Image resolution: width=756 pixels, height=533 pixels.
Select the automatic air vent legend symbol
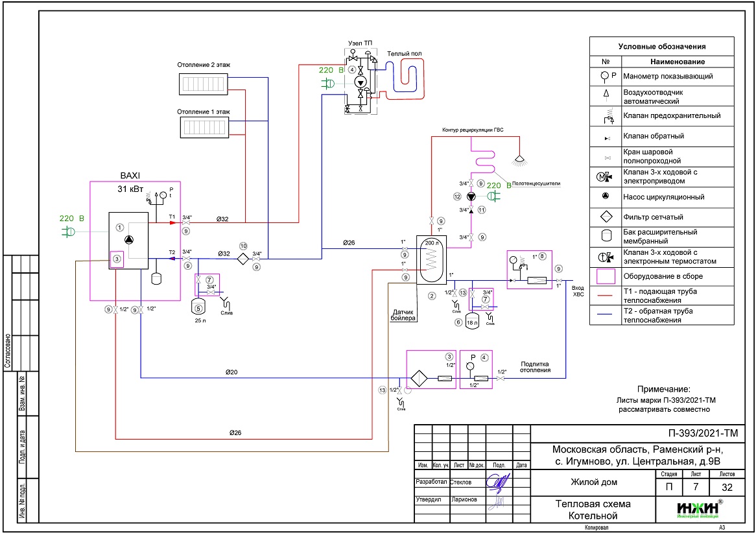pos(606,95)
